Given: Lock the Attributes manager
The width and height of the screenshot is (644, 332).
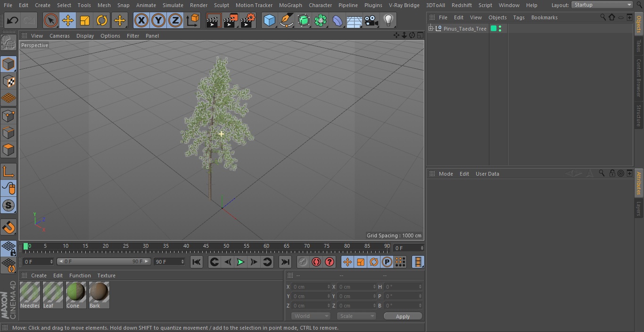Looking at the screenshot, I should click(x=612, y=173).
